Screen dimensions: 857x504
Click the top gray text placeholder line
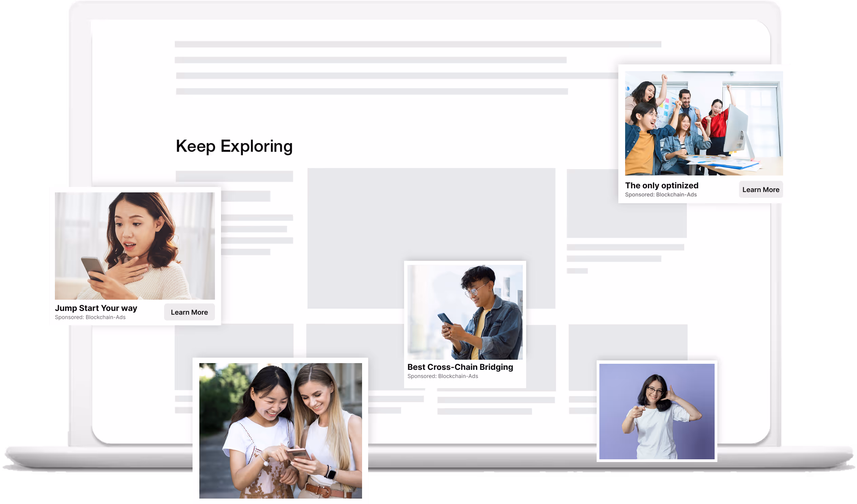point(418,44)
